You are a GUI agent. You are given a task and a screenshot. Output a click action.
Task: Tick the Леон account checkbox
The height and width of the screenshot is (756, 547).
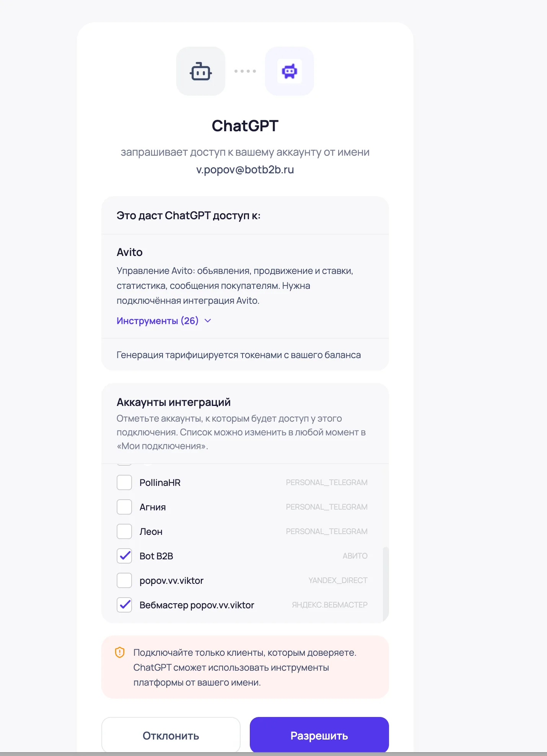pos(124,531)
